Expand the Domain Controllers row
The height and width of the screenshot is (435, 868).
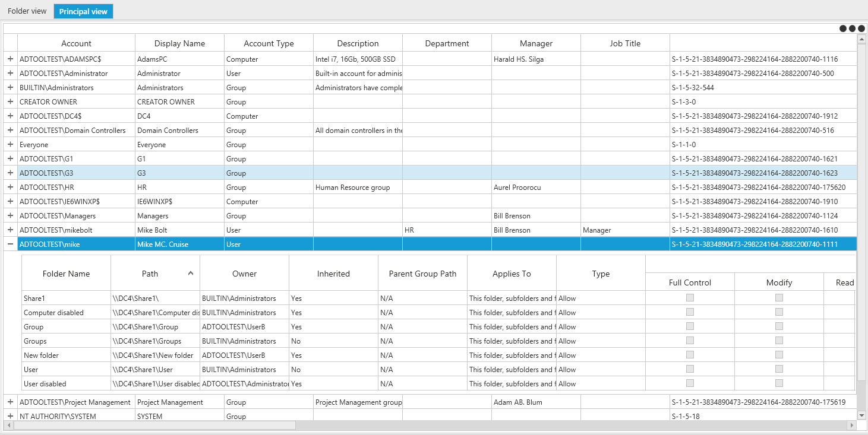[10, 131]
